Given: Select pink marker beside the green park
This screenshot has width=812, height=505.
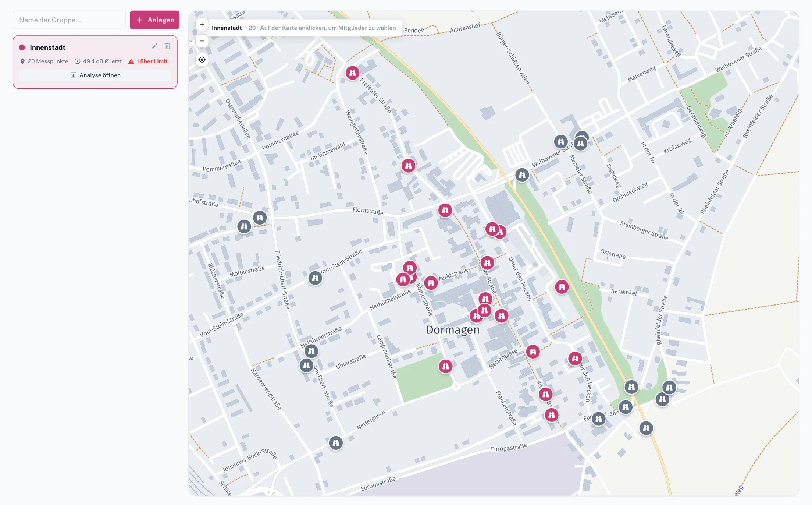Looking at the screenshot, I should click(445, 366).
